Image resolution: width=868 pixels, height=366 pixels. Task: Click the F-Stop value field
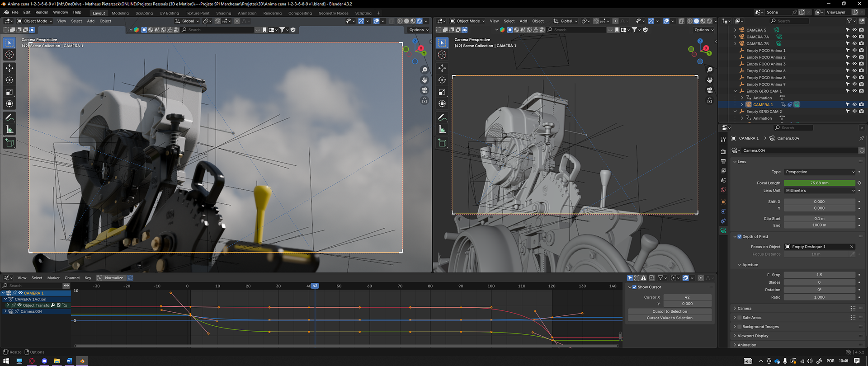click(819, 275)
